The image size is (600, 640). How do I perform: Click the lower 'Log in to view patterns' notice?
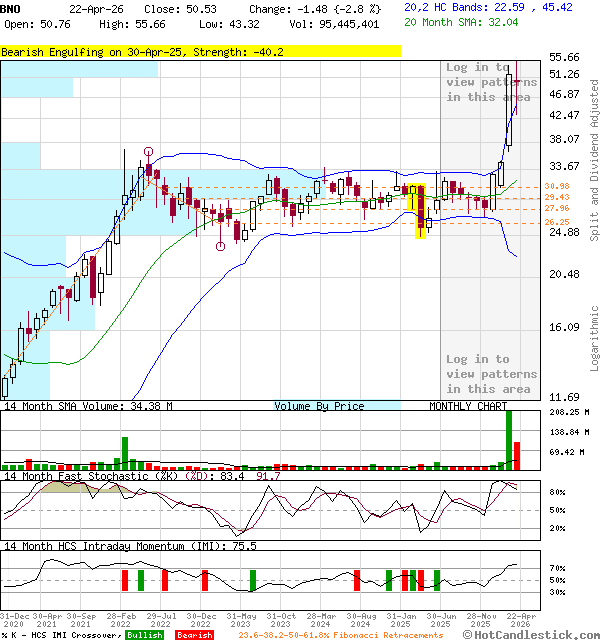[x=491, y=374]
